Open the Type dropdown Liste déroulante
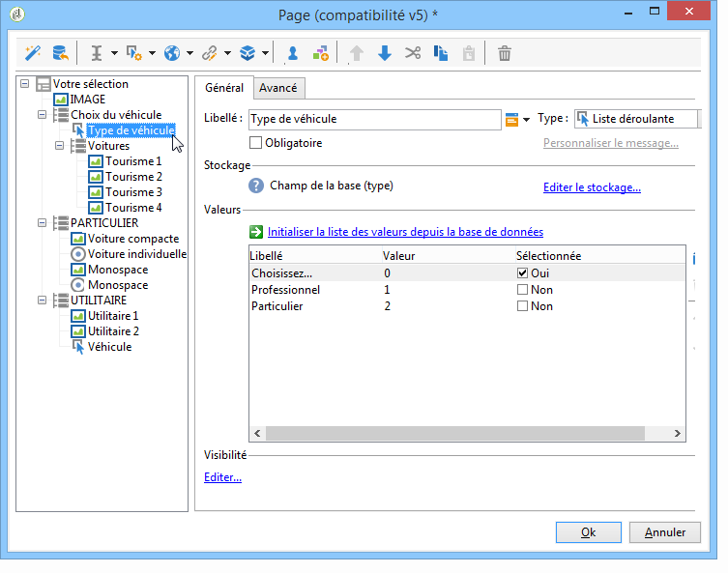The image size is (728, 573). pyautogui.click(x=637, y=119)
